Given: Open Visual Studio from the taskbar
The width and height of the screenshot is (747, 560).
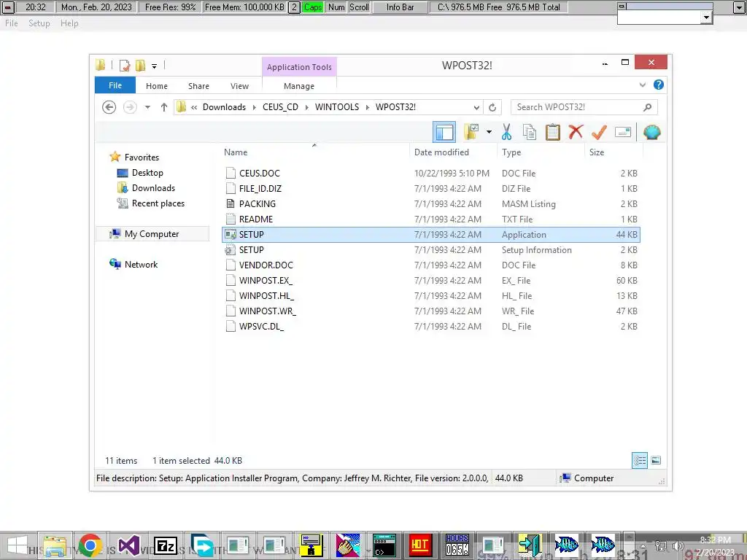Looking at the screenshot, I should click(x=128, y=545).
